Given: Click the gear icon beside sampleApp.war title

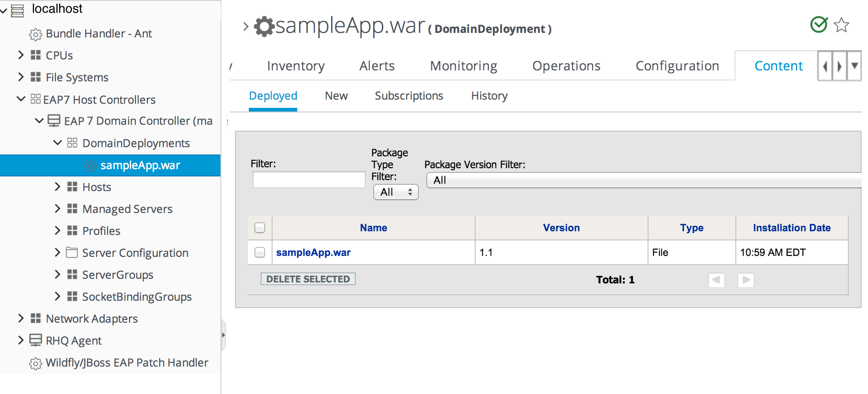Looking at the screenshot, I should [264, 26].
